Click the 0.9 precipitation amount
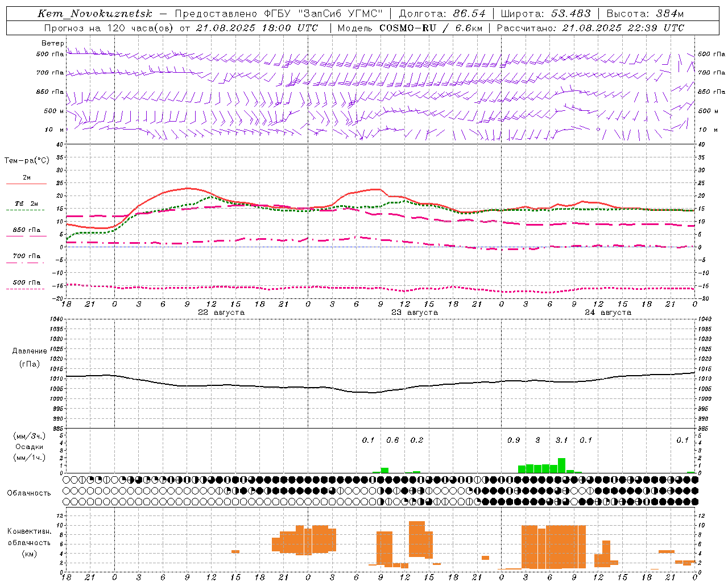The width and height of the screenshot is (728, 582). [514, 440]
